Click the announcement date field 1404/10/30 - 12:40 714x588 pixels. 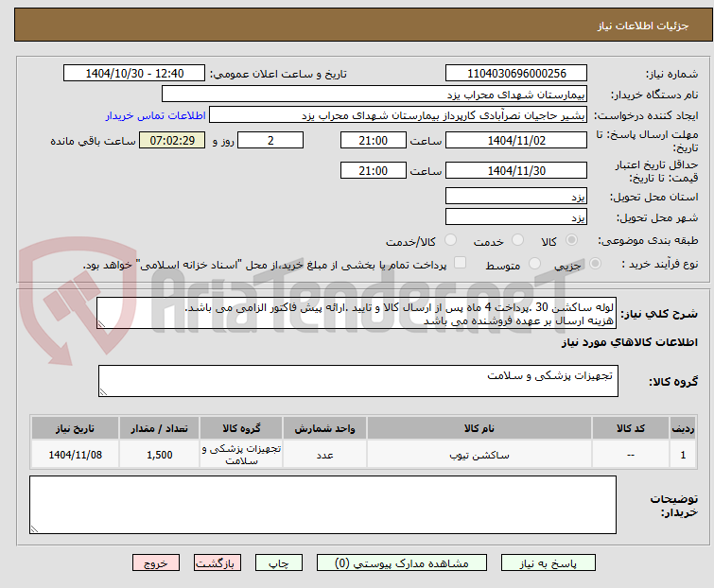click(134, 74)
